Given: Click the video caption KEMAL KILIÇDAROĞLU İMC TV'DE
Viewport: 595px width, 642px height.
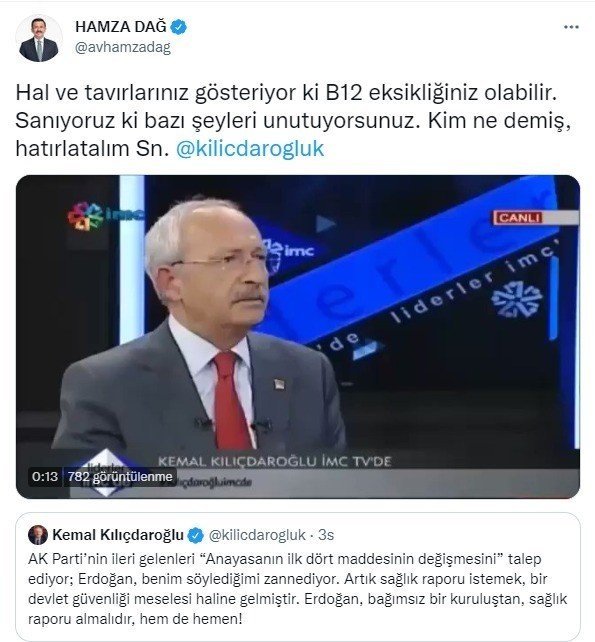Looking at the screenshot, I should 275,461.
